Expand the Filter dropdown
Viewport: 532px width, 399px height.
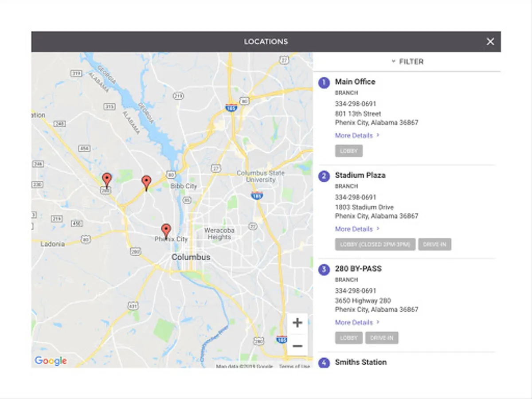pyautogui.click(x=407, y=62)
